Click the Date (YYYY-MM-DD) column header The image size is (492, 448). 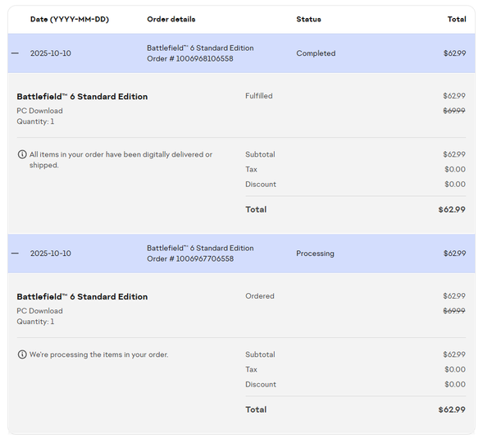coord(68,19)
